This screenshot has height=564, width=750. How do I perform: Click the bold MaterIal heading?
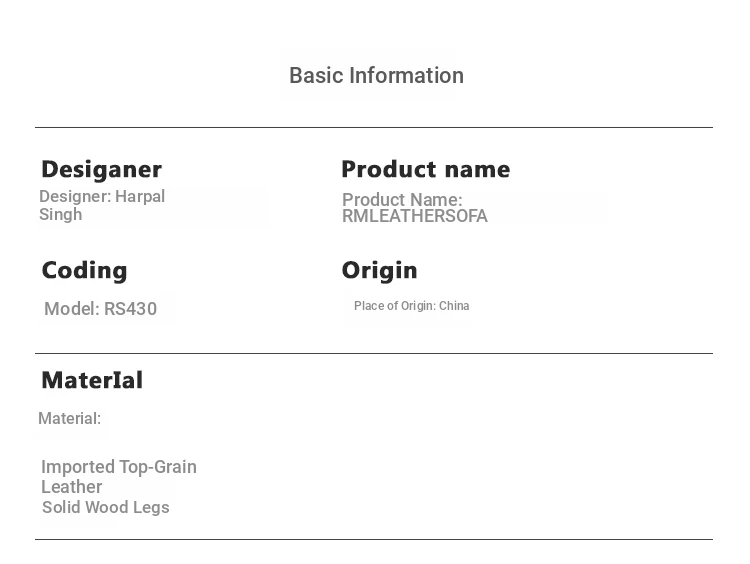tap(92, 380)
